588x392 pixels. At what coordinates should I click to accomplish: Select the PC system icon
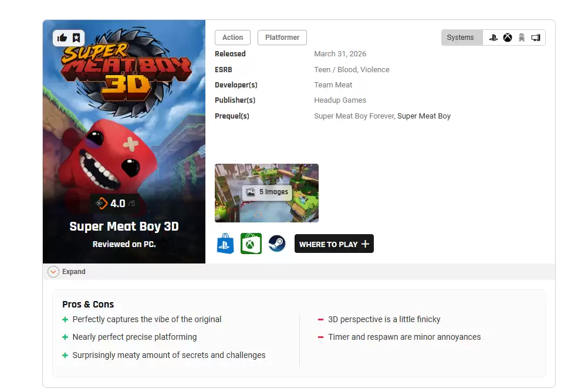pyautogui.click(x=536, y=38)
